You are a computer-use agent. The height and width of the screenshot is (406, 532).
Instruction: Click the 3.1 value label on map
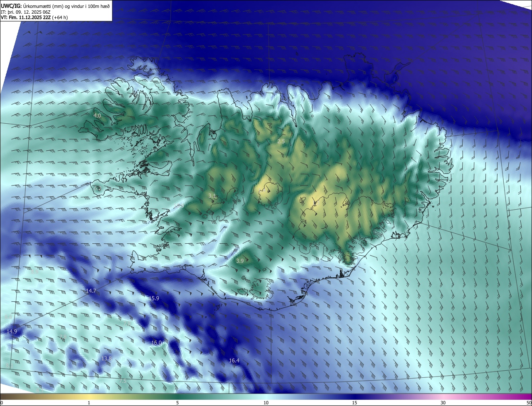click(212, 196)
